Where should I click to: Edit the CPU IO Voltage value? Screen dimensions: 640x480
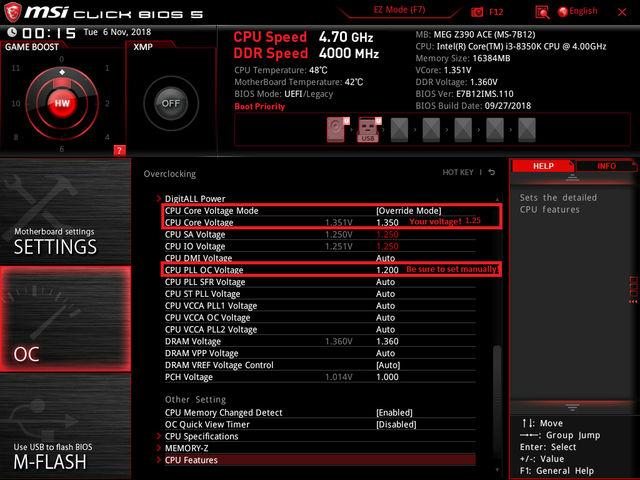pyautogui.click(x=387, y=246)
